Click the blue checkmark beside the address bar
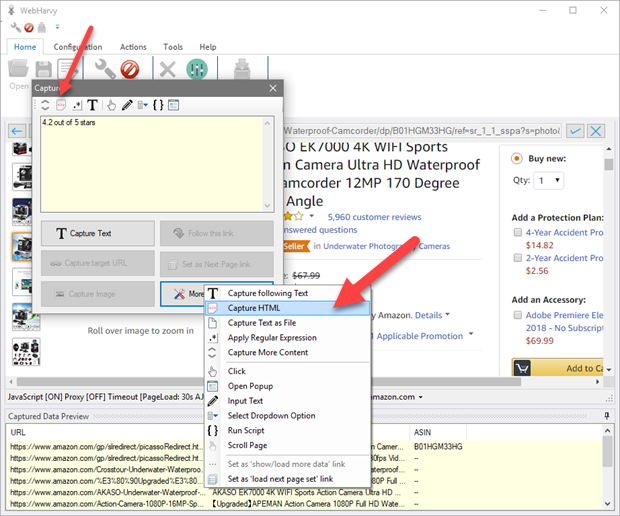 [575, 131]
